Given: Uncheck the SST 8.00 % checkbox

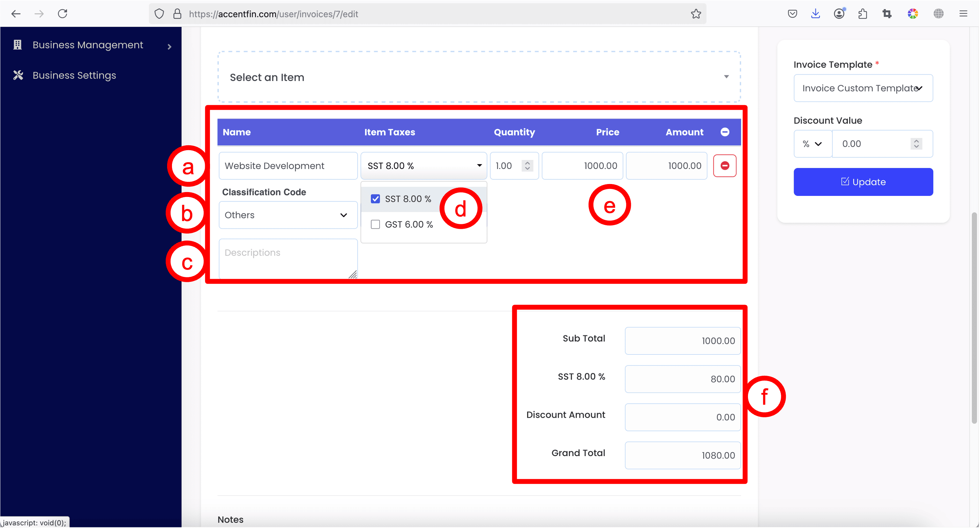Looking at the screenshot, I should coord(375,199).
